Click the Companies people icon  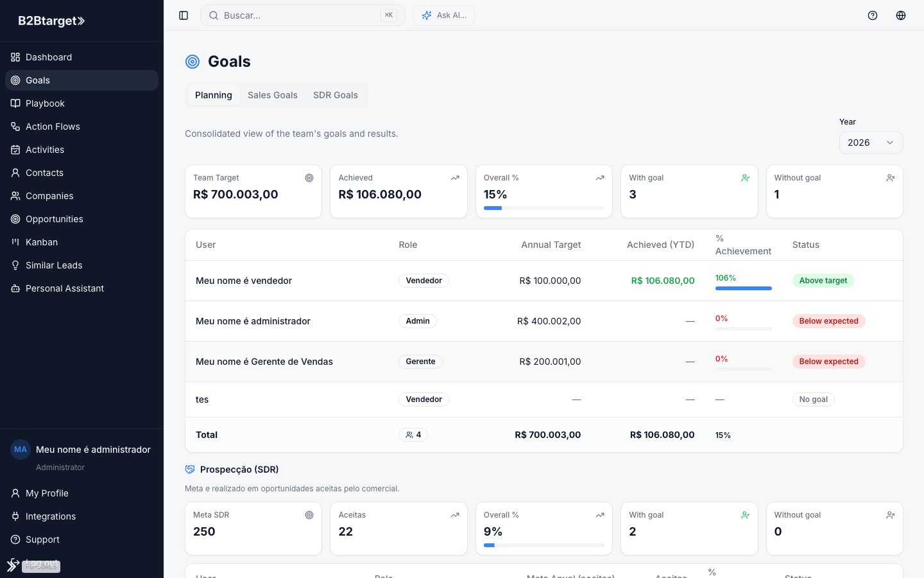point(15,196)
